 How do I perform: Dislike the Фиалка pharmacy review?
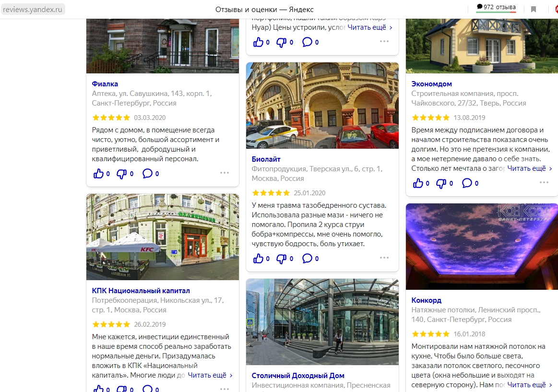click(125, 174)
